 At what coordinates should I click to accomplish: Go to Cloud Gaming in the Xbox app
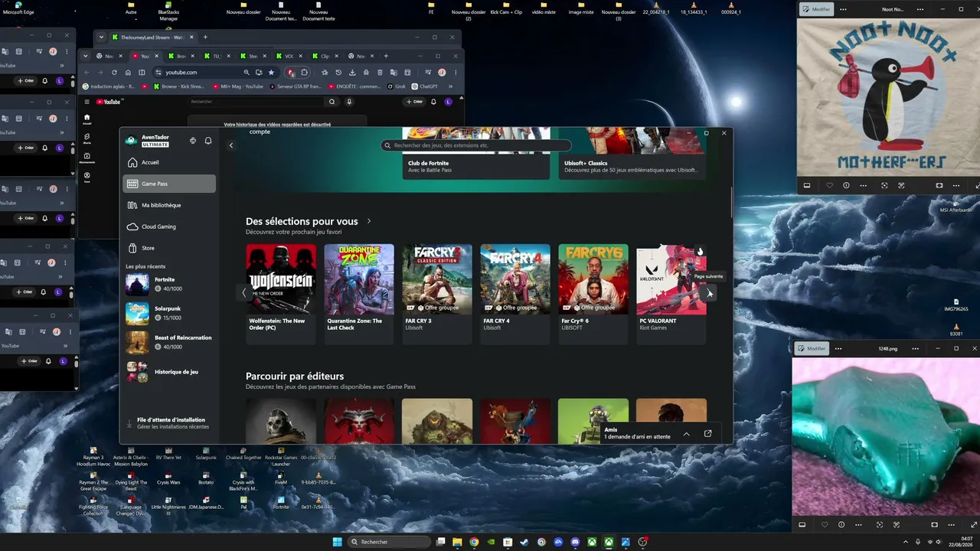tap(168, 227)
